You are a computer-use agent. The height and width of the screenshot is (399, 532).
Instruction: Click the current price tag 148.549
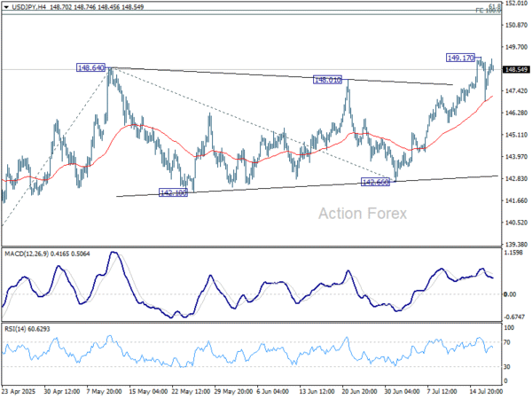516,69
